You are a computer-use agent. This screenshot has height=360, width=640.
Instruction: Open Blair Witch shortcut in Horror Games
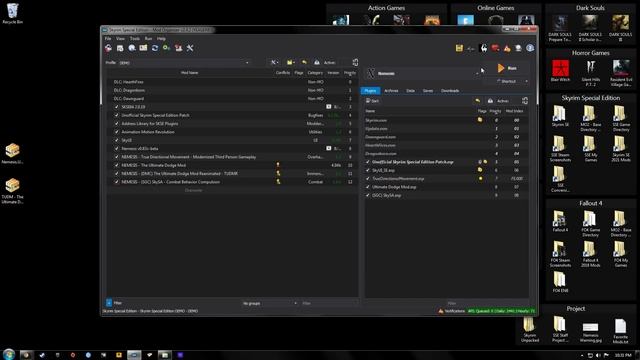coord(560,71)
